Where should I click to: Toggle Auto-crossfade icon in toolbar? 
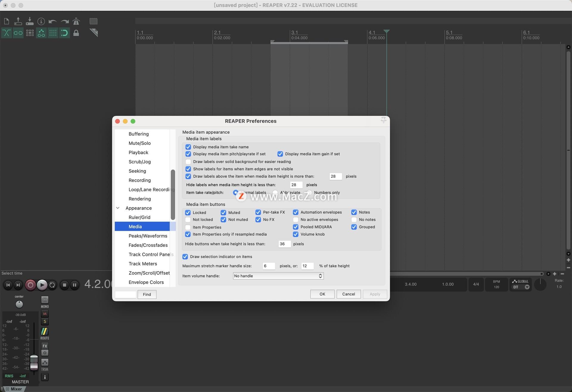[x=7, y=33]
